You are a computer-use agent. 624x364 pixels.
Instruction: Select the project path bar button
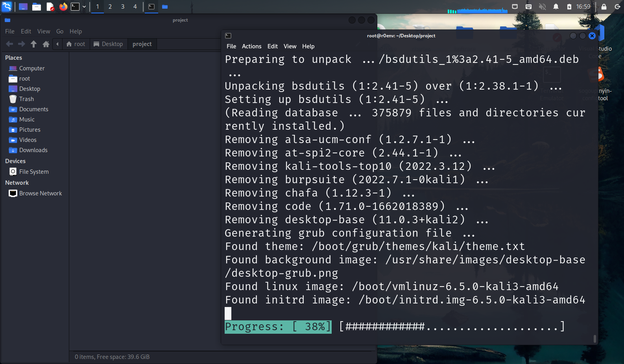[x=142, y=44]
